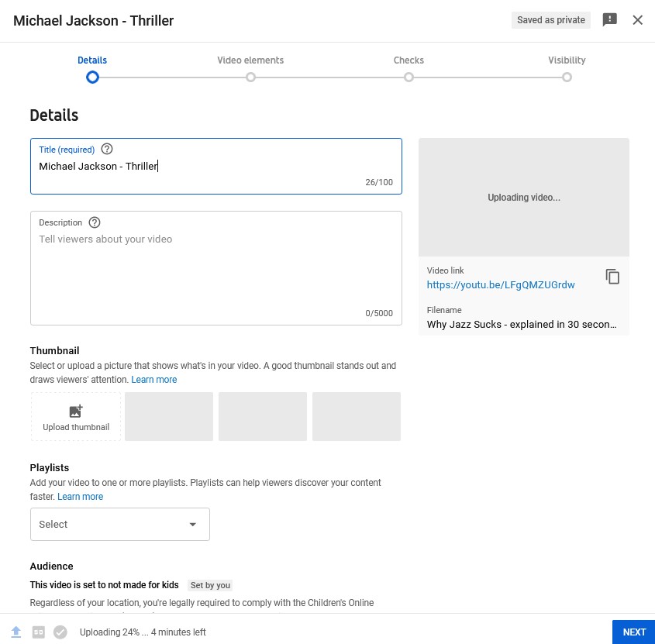Select the second auto-generated thumbnail placeholder

262,416
